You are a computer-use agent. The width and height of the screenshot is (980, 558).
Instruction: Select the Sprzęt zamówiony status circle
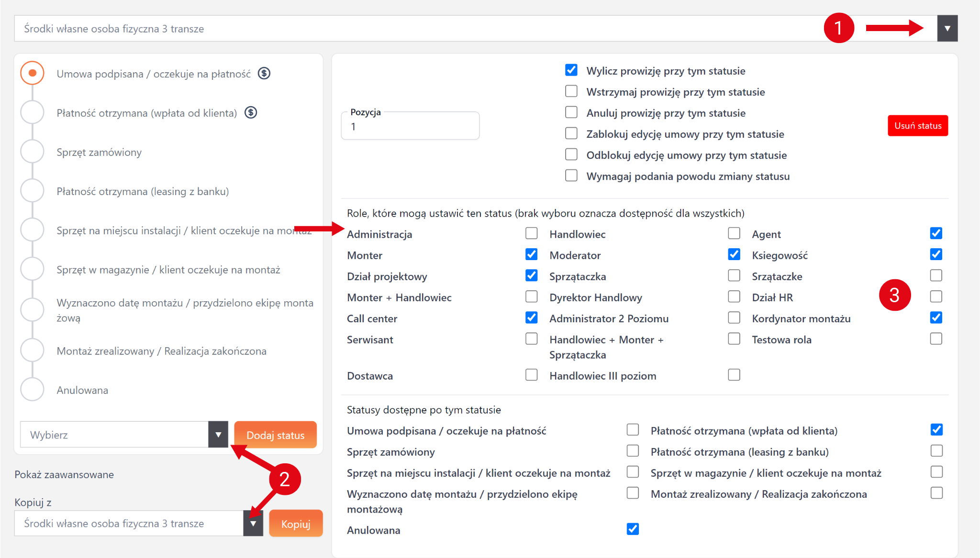click(x=33, y=152)
